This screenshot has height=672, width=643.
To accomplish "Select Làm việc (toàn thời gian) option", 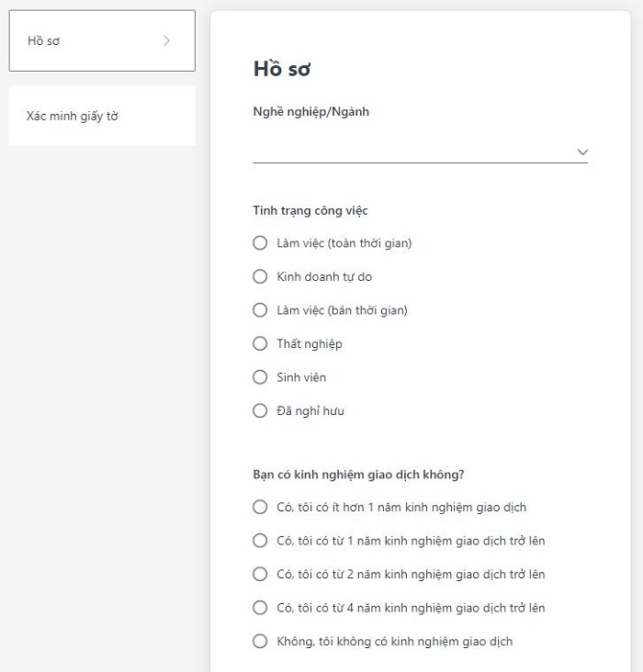I will 260,243.
